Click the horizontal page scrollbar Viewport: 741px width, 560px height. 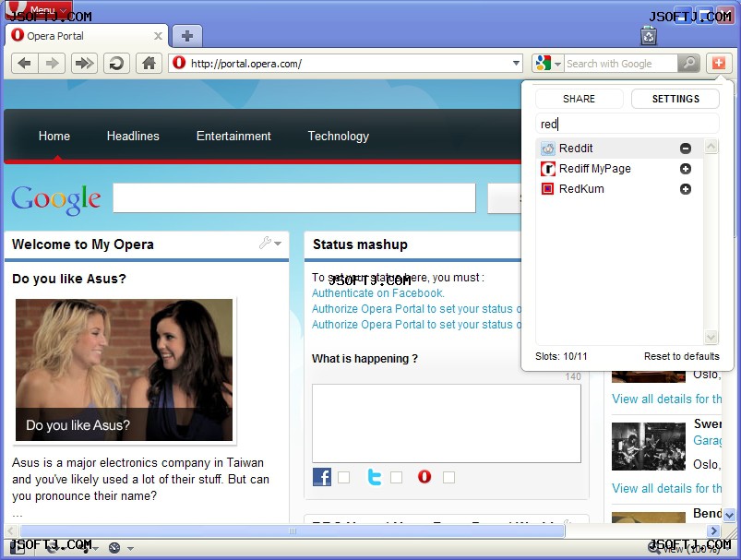pyautogui.click(x=292, y=530)
